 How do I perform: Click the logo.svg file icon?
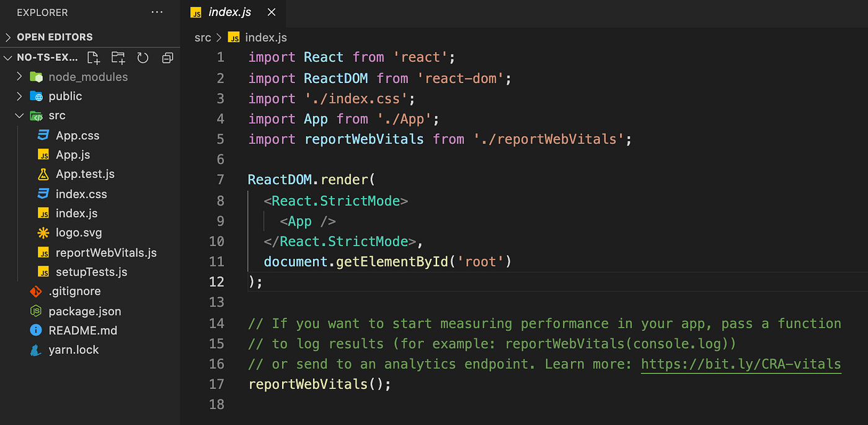click(x=43, y=233)
